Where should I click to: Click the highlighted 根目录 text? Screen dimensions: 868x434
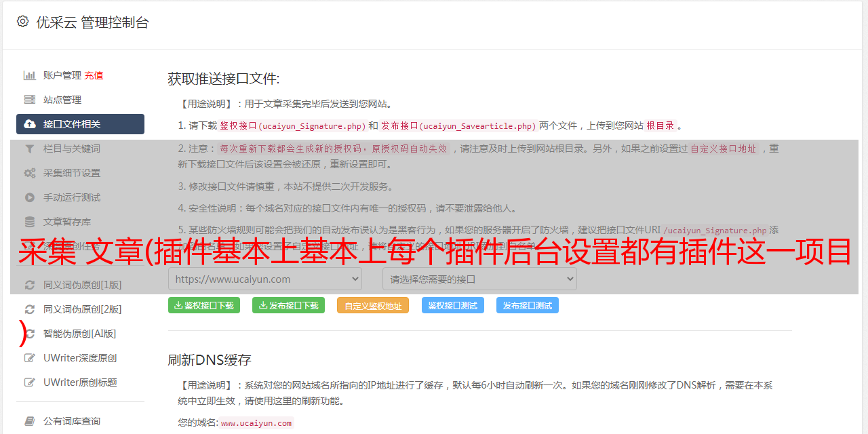(660, 125)
